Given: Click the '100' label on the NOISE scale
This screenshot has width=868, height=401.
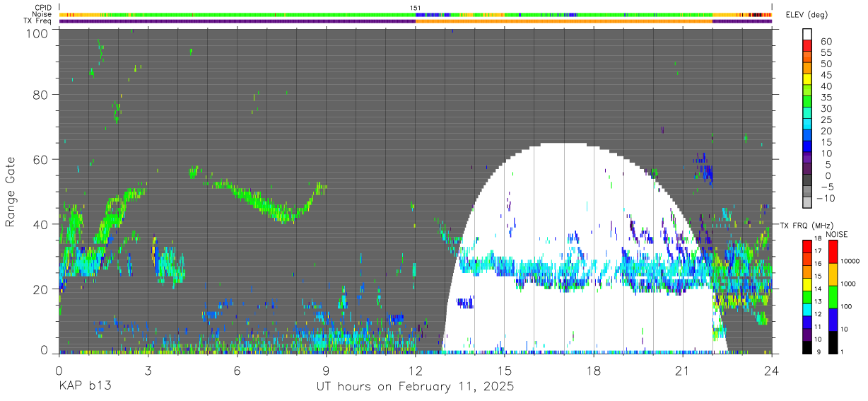Looking at the screenshot, I should click(x=846, y=306).
